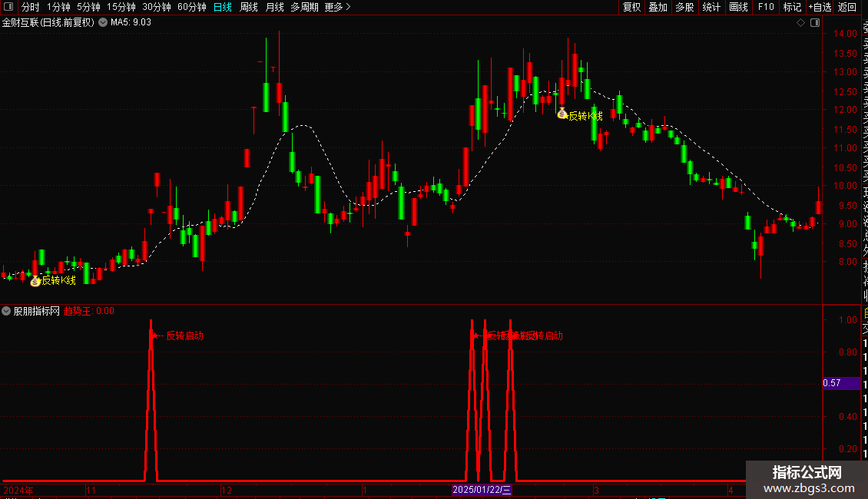
Task: Click the 叠加 overlay button
Action: coord(658,7)
